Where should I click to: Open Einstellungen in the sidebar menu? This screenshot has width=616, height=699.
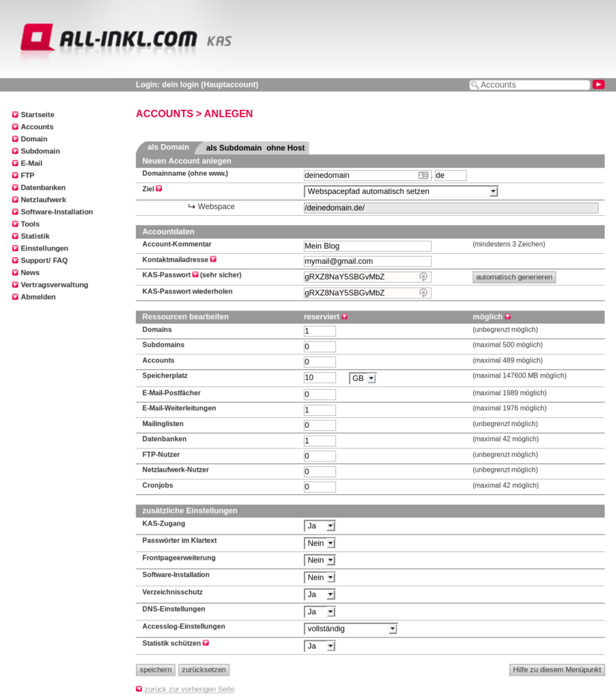point(44,248)
